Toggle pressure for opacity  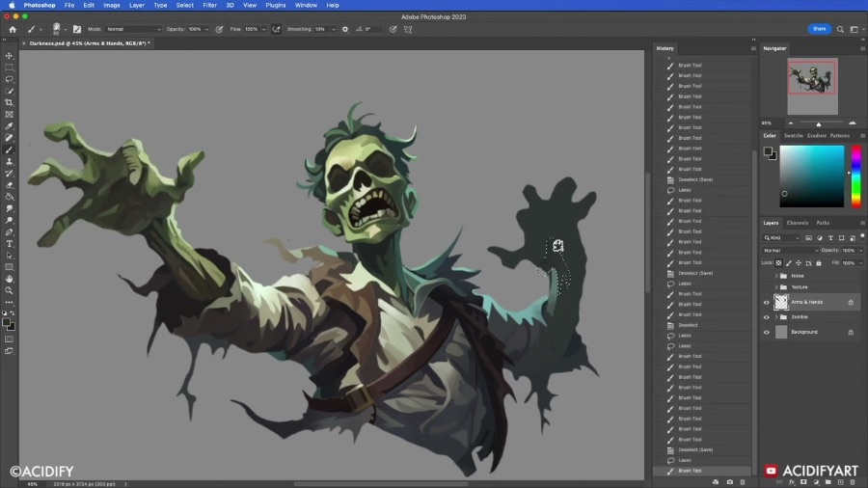point(220,29)
